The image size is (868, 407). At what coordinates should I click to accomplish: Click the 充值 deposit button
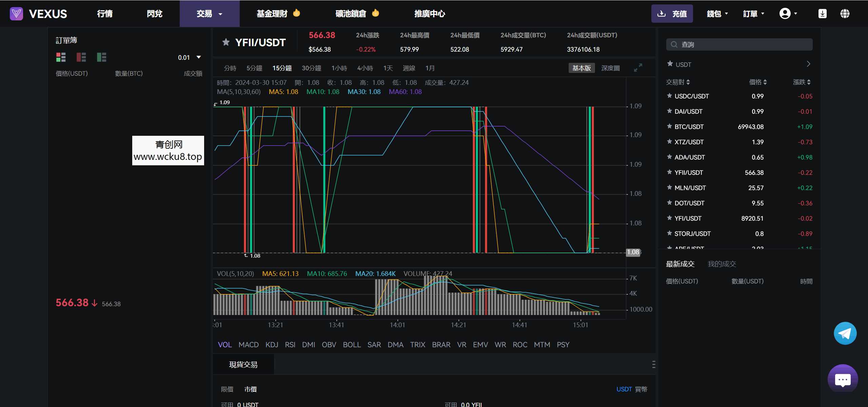click(x=672, y=14)
